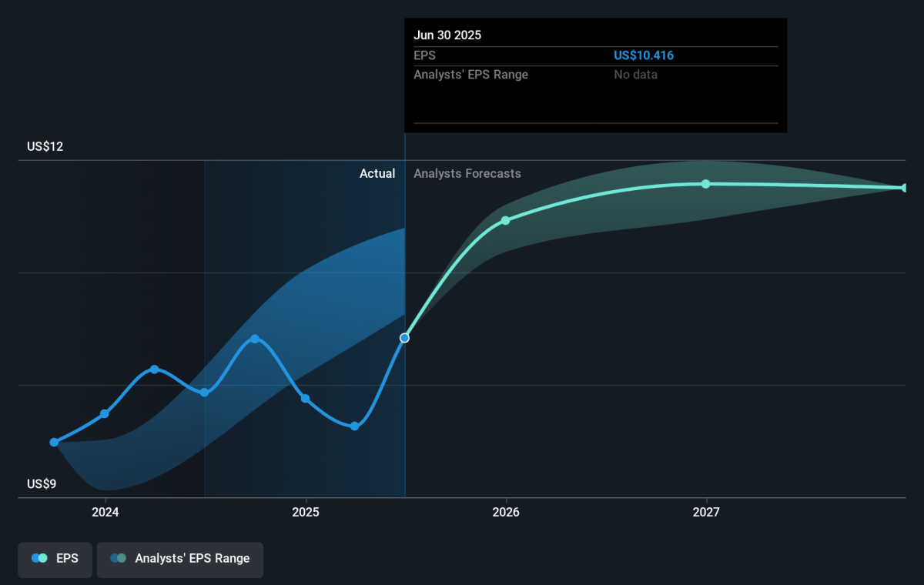The width and height of the screenshot is (924, 585).
Task: Toggle the EPS series legend button
Action: [x=55, y=559]
